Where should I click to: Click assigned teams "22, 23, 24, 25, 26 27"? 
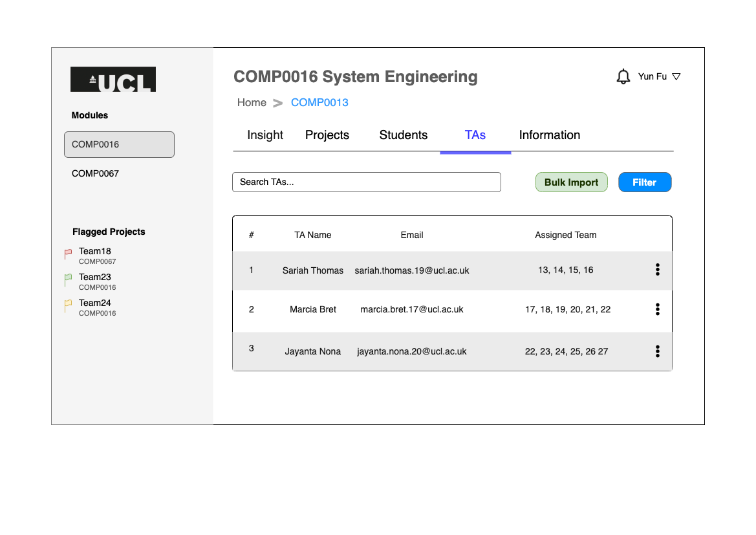click(x=567, y=352)
